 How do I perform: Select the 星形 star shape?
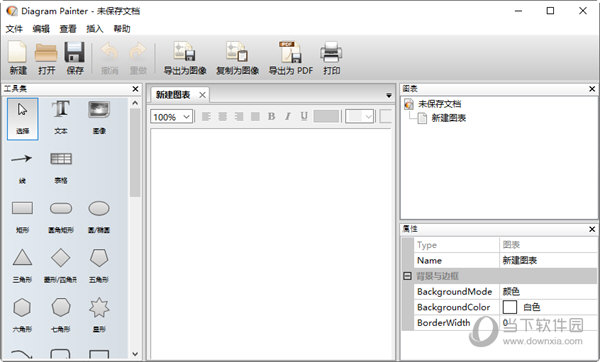tap(99, 307)
